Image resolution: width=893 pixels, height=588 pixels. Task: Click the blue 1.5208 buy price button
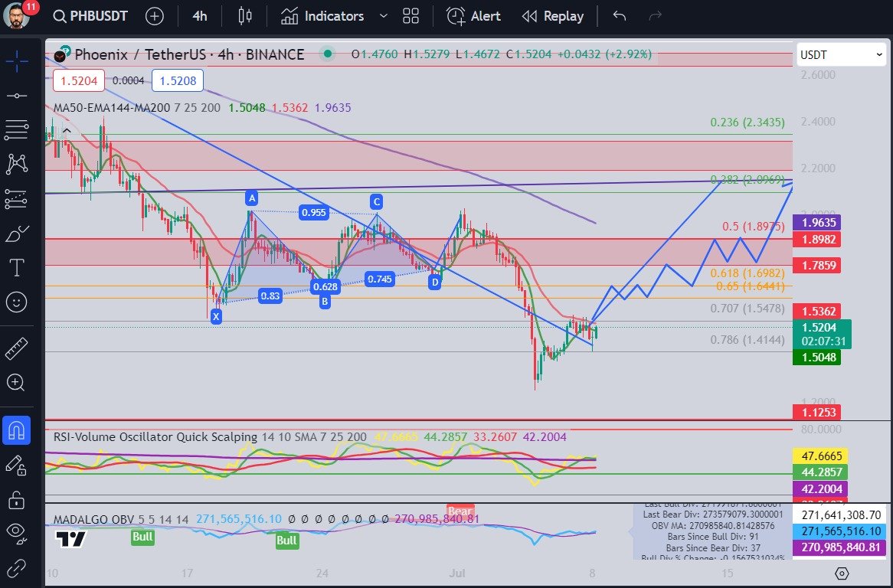178,81
